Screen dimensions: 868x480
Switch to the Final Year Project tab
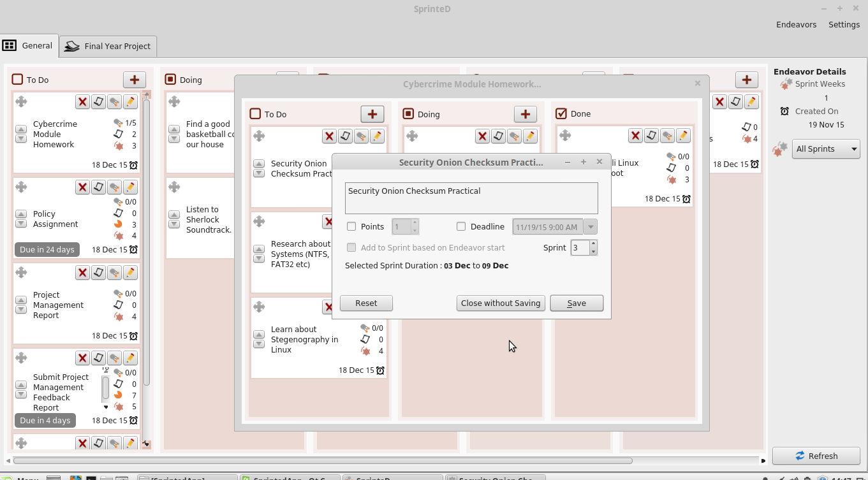tap(108, 46)
